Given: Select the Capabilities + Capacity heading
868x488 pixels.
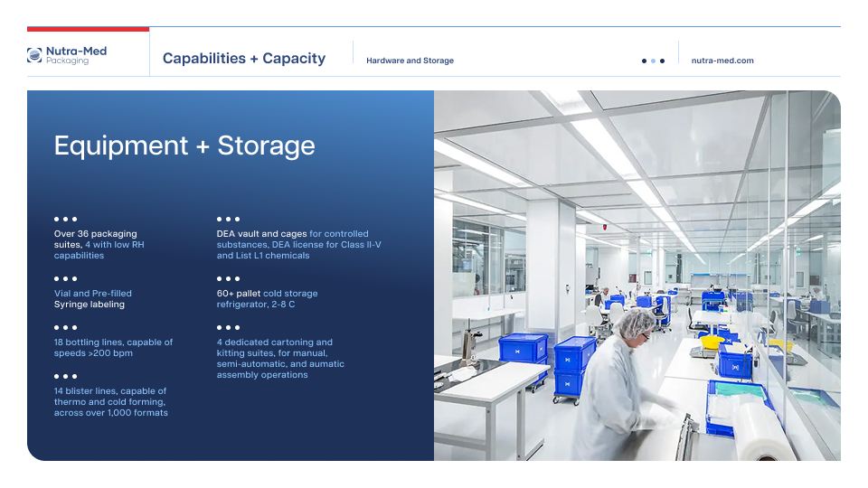Looking at the screenshot, I should [244, 58].
